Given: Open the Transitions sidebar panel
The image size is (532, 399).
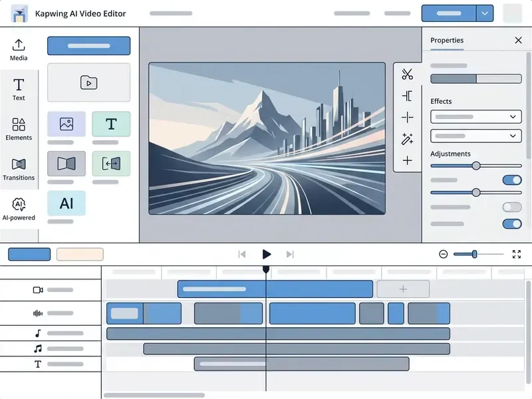Looking at the screenshot, I should (19, 170).
